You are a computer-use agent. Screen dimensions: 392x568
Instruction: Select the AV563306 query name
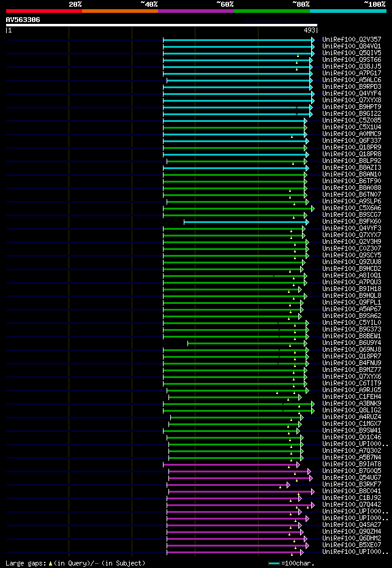point(23,20)
